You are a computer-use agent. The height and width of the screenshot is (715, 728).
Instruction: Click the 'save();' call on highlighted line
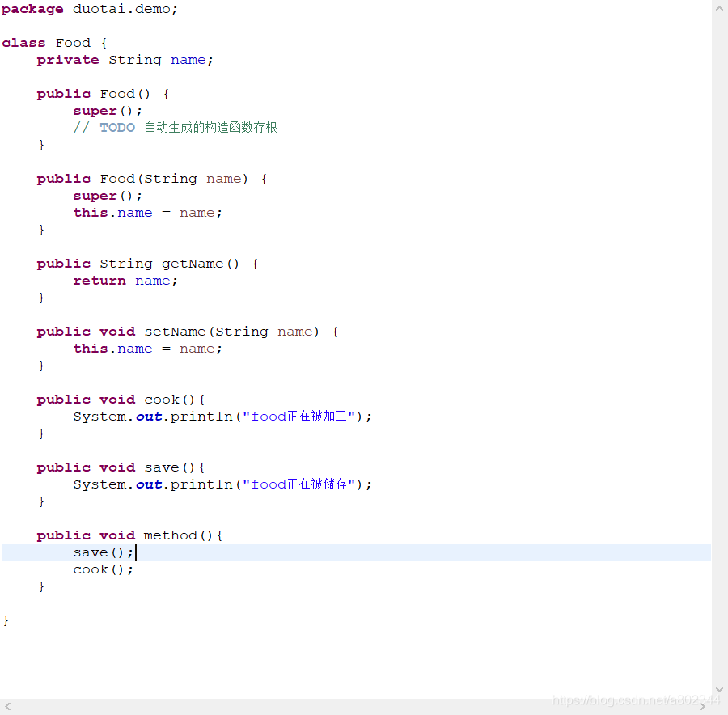click(x=104, y=552)
